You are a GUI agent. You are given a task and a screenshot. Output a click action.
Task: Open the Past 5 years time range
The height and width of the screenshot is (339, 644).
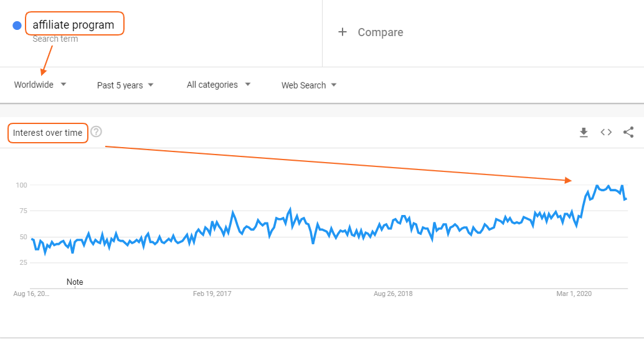(x=125, y=85)
